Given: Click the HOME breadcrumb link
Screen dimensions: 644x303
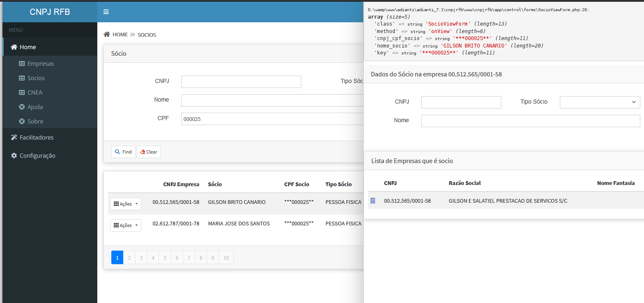Looking at the screenshot, I should tap(120, 35).
